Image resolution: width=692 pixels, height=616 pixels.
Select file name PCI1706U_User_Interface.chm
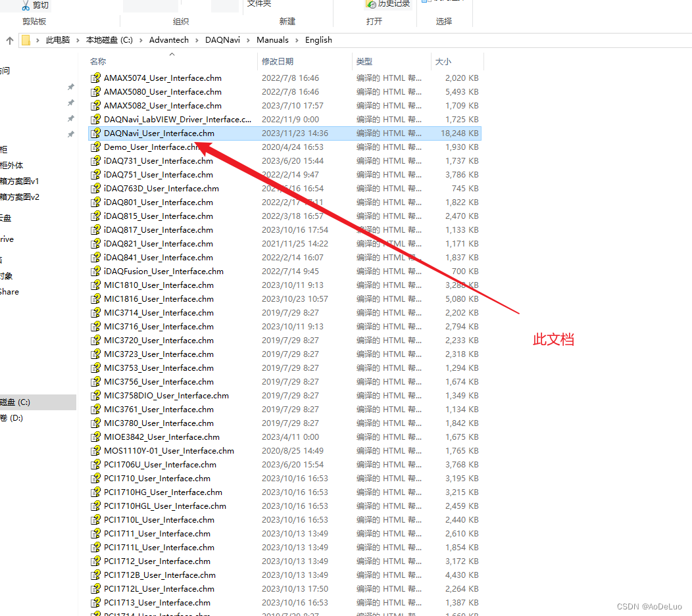(160, 465)
